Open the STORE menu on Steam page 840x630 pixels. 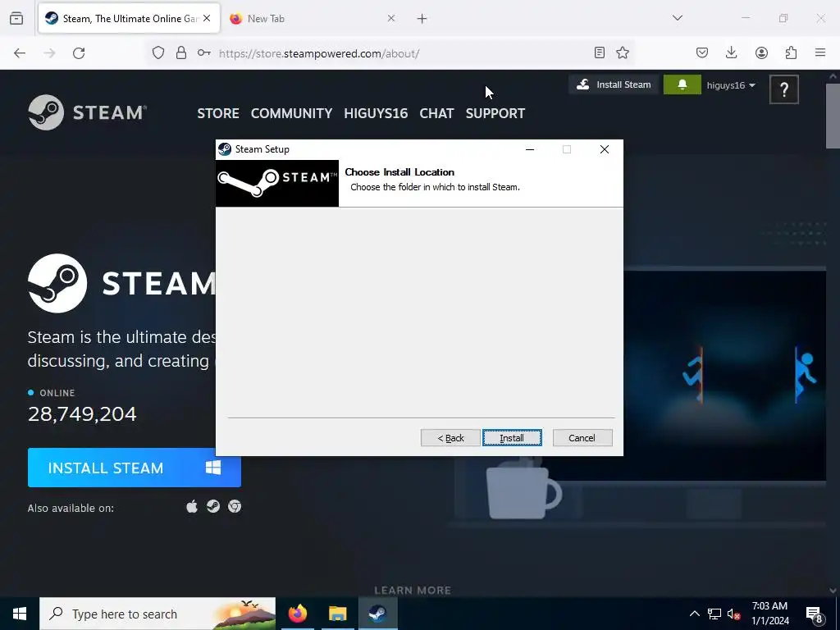(218, 113)
